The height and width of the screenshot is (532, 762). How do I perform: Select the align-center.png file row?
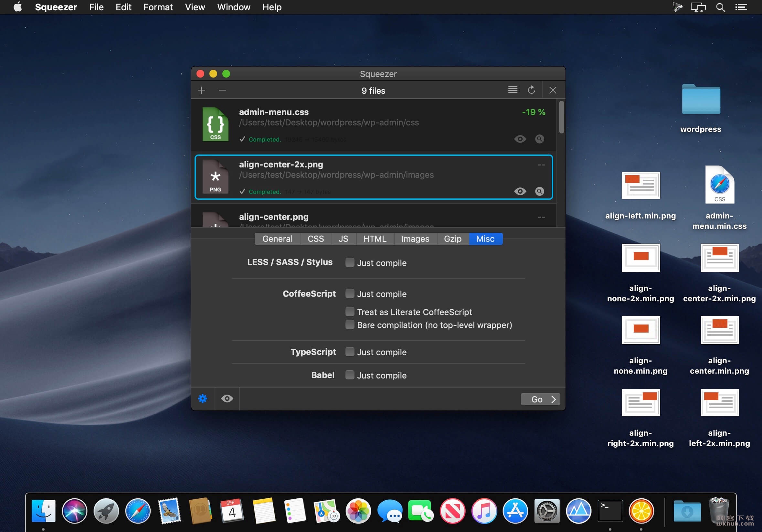coord(374,215)
